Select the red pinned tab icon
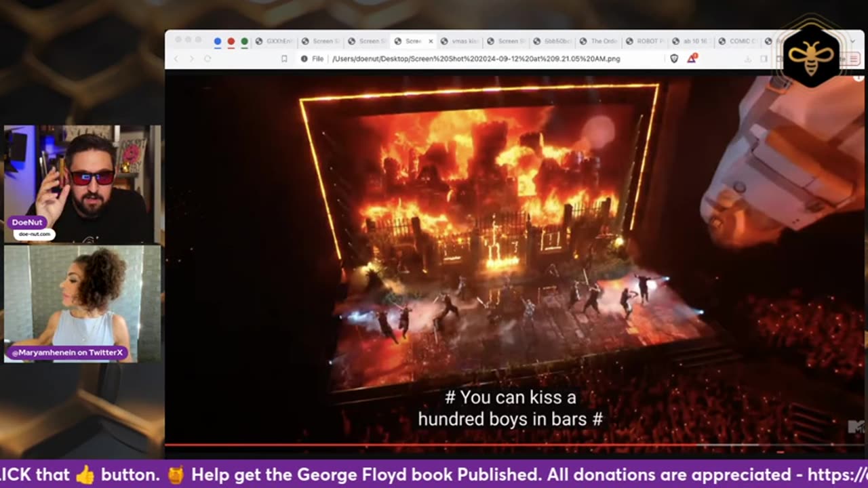Screen dimensions: 868x488 pos(231,41)
